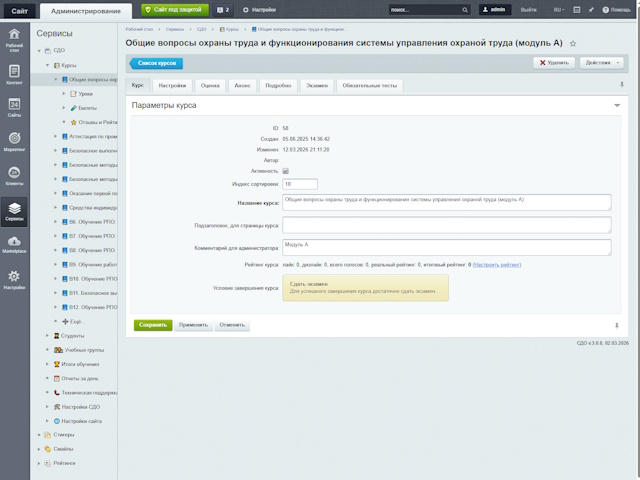
Task: Open Настройки сайта in the tree
Action: [78, 421]
